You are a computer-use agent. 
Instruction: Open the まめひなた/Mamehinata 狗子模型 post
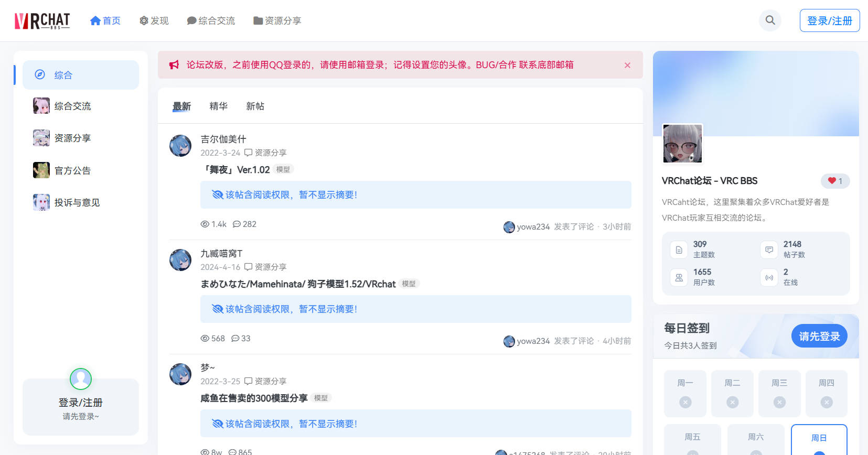pyautogui.click(x=298, y=284)
